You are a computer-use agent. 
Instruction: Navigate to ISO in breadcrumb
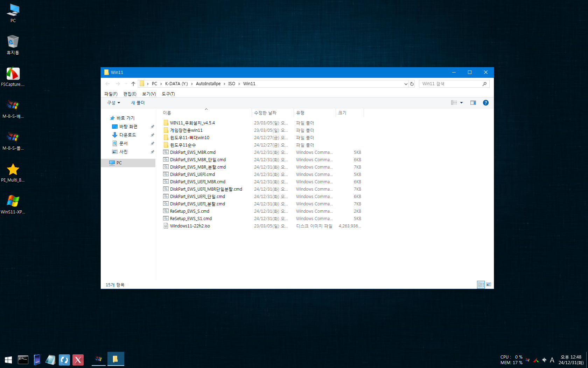pyautogui.click(x=232, y=84)
